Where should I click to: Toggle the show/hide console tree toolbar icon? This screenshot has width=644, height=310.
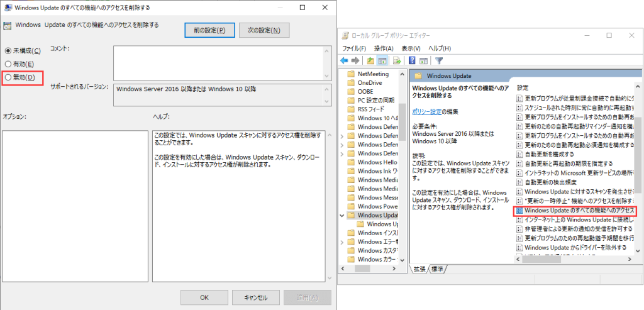(x=382, y=61)
